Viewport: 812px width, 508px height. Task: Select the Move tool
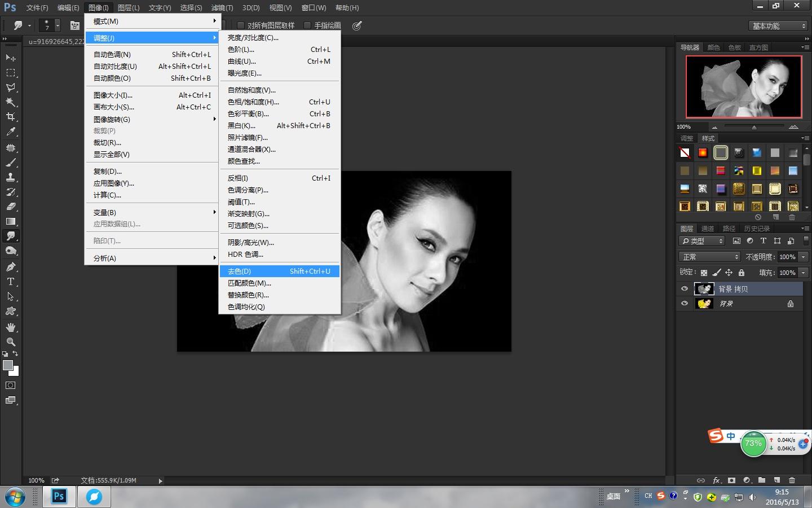(11, 58)
